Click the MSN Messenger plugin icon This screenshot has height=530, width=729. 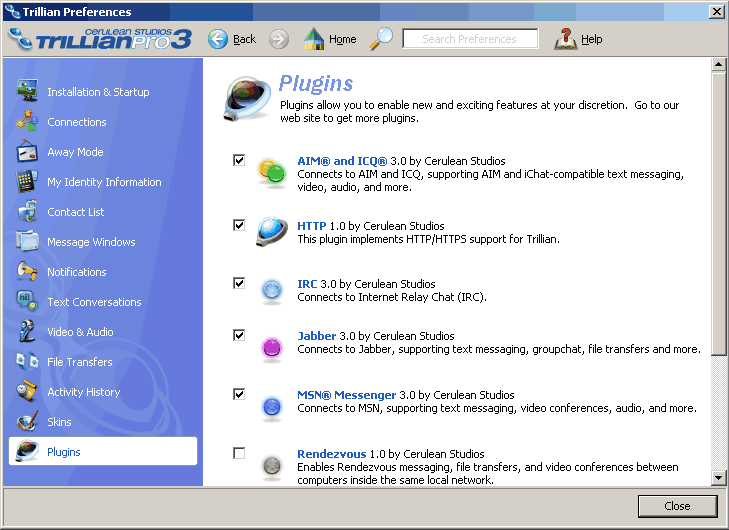point(271,406)
